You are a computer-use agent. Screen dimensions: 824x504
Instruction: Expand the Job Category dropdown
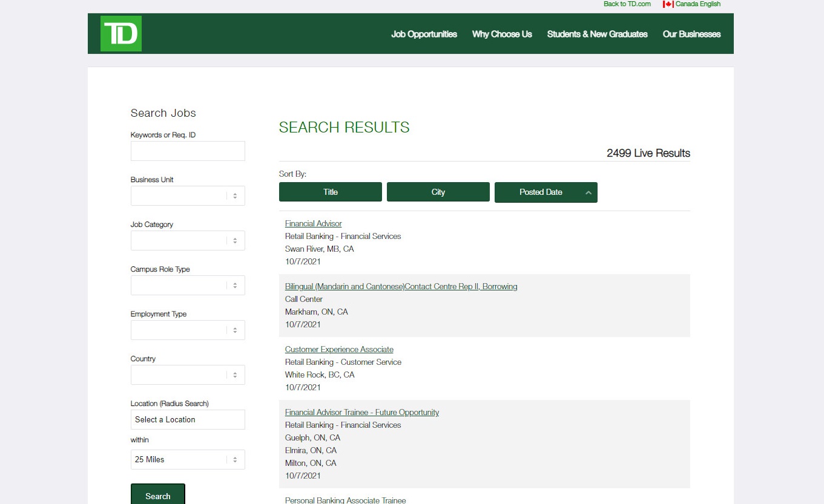click(188, 241)
